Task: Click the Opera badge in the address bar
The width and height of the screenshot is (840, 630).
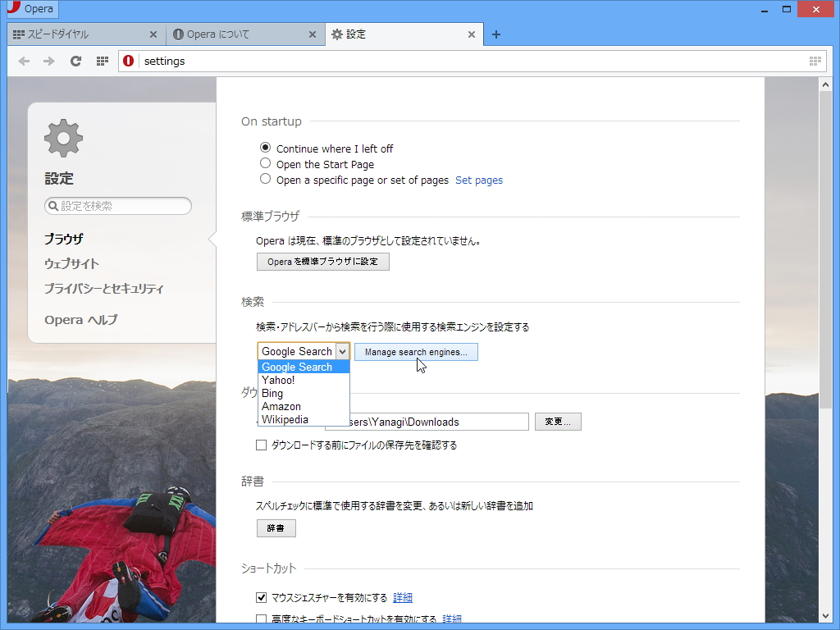Action: click(x=130, y=61)
